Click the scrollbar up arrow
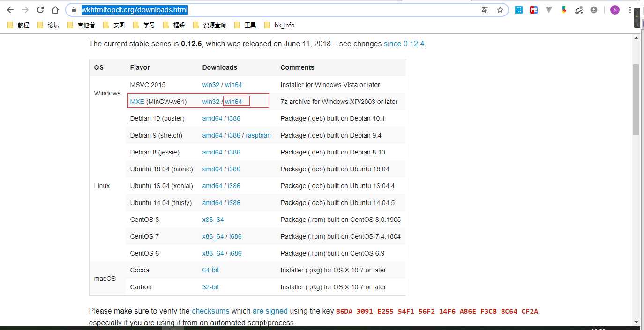 [x=636, y=37]
